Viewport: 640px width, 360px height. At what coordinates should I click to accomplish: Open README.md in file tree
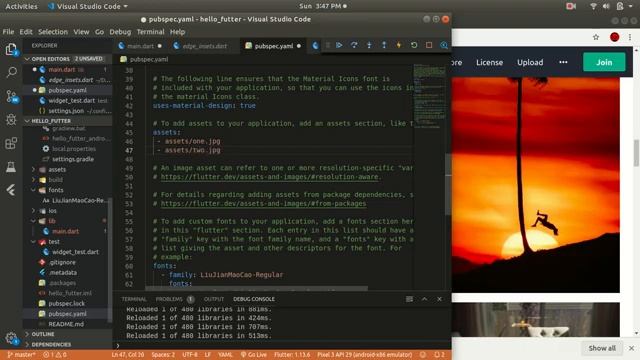point(66,324)
